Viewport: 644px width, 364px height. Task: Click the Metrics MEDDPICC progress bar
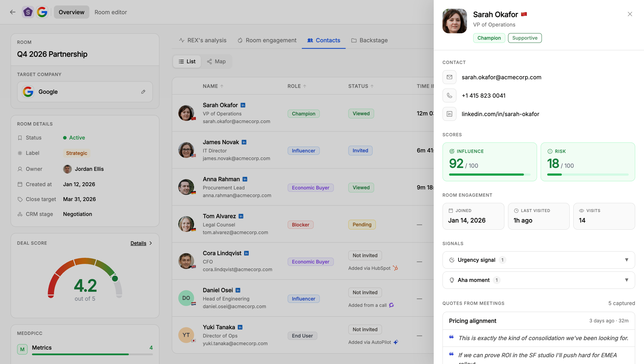[92, 354]
